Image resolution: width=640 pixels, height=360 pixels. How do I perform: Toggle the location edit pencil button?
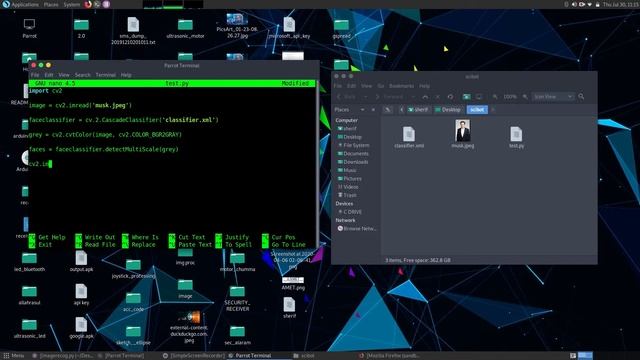coord(388,110)
